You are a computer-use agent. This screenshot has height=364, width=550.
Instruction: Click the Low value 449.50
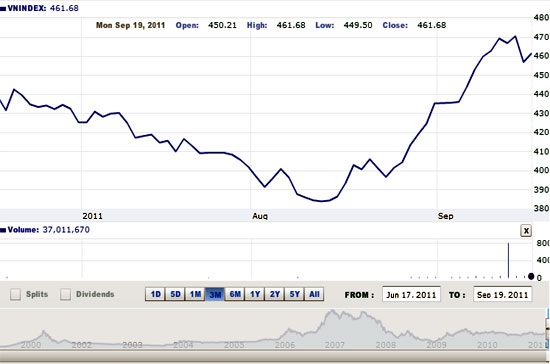pyautogui.click(x=358, y=25)
